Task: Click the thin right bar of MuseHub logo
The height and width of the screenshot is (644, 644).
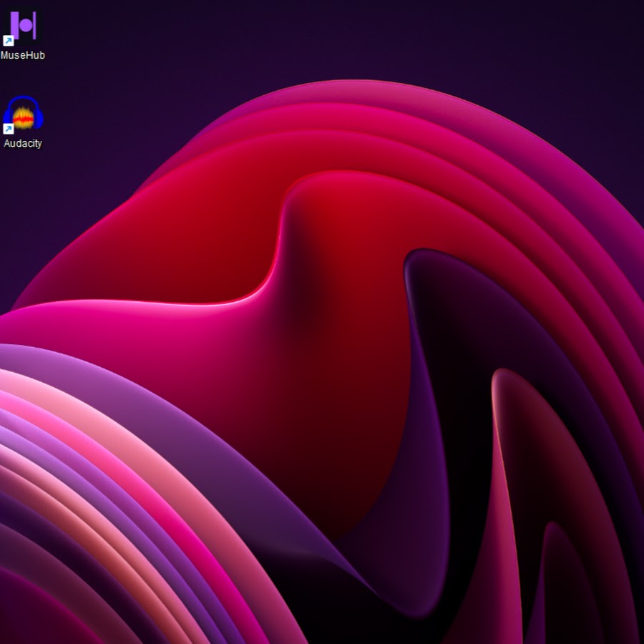Action: coord(34,26)
